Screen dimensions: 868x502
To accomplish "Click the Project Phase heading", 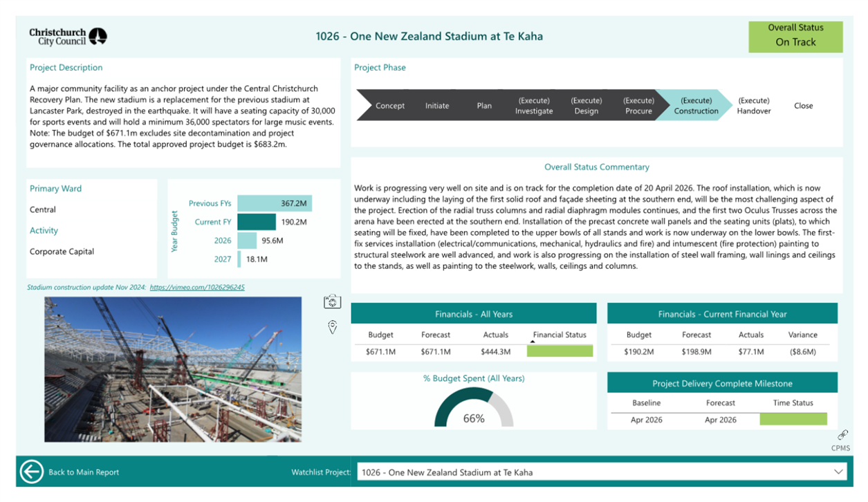I will [380, 68].
